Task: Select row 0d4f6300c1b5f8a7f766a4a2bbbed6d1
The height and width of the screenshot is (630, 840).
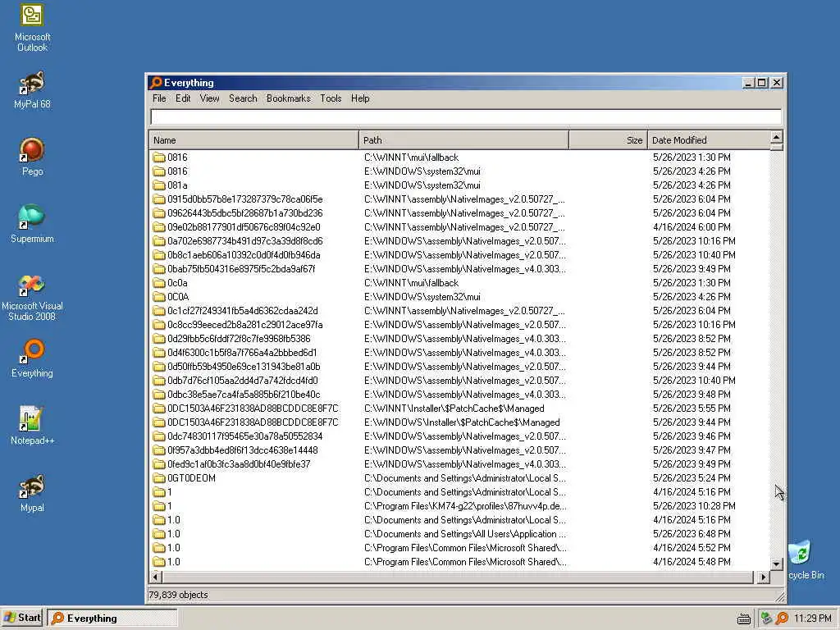Action: click(x=459, y=353)
